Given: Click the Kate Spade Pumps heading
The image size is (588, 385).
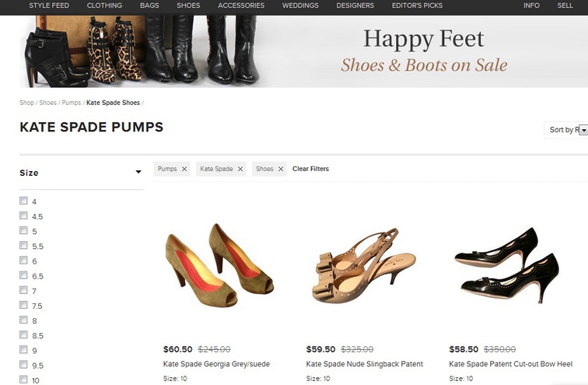Looking at the screenshot, I should [92, 127].
